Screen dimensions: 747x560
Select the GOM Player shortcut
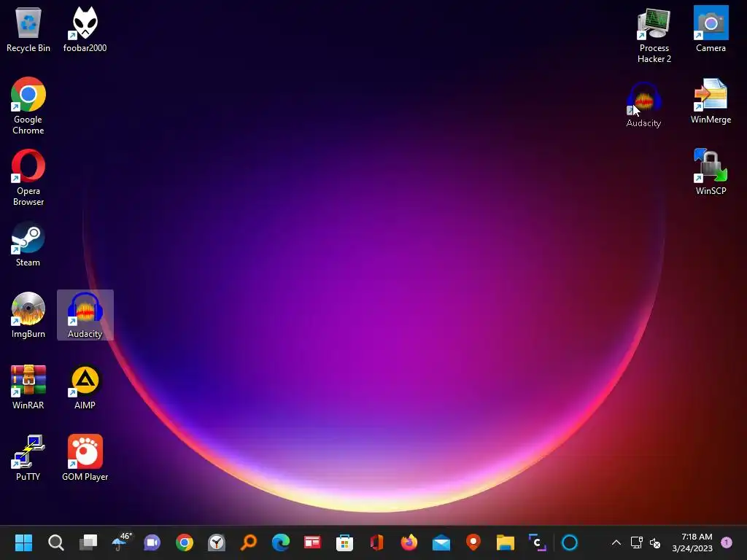(x=85, y=458)
